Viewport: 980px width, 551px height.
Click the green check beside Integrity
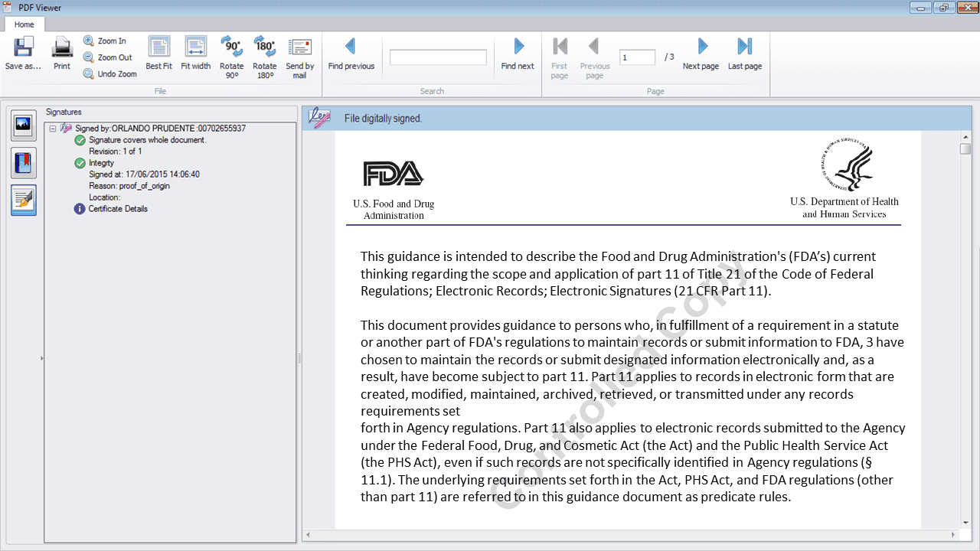(x=80, y=163)
